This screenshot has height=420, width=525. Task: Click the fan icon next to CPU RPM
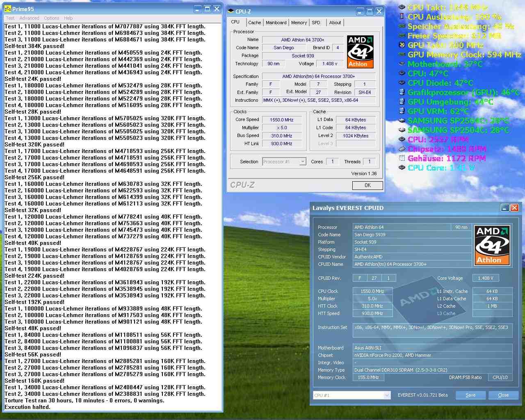click(x=402, y=139)
